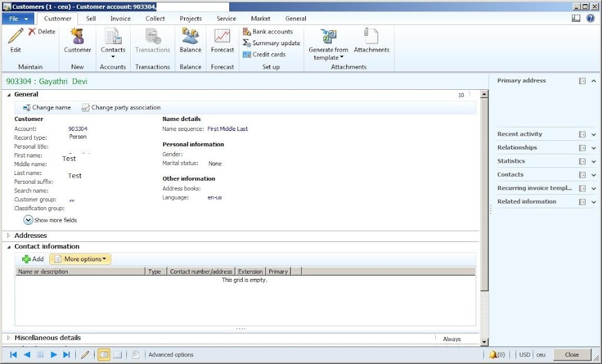
Task: Click the vertical scrollbar up arrow
Action: (484, 94)
